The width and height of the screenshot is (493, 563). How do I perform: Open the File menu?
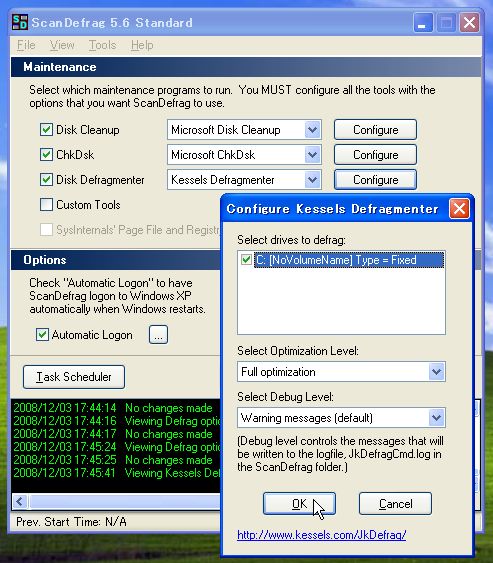26,45
